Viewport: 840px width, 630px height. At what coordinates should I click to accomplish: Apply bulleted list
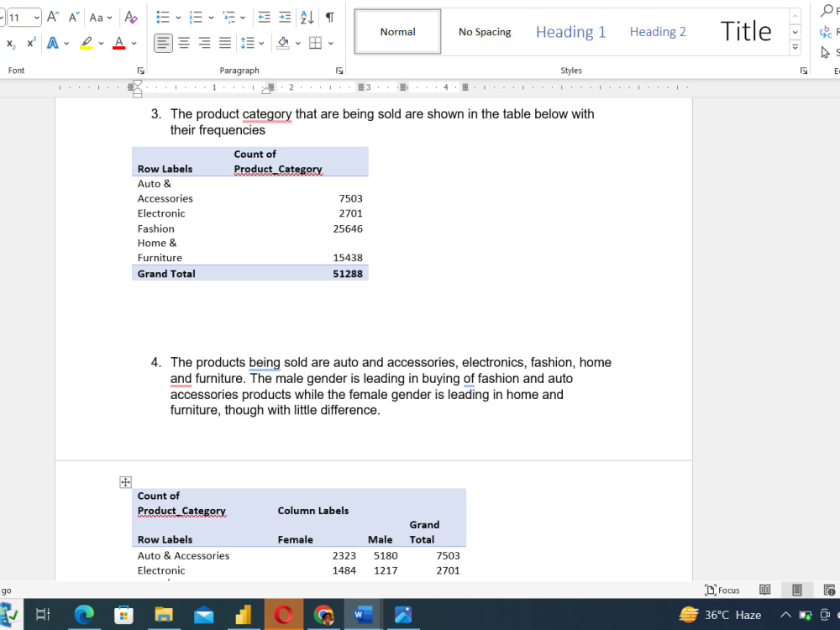(163, 17)
